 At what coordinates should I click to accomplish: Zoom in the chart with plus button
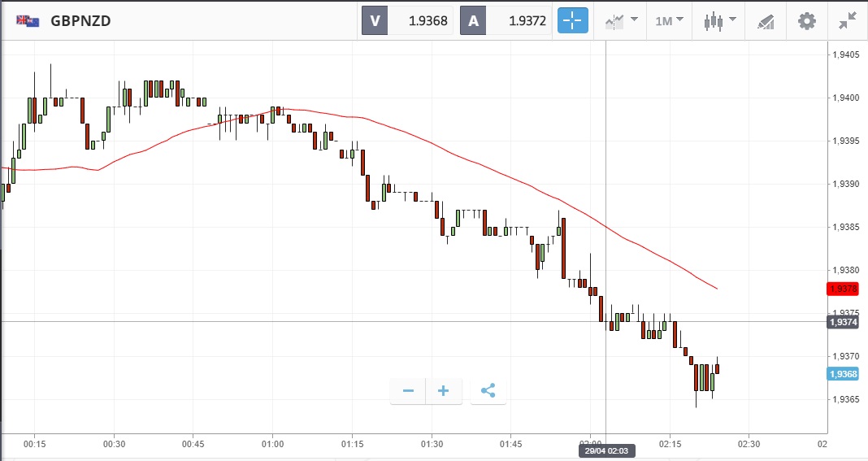[x=444, y=391]
